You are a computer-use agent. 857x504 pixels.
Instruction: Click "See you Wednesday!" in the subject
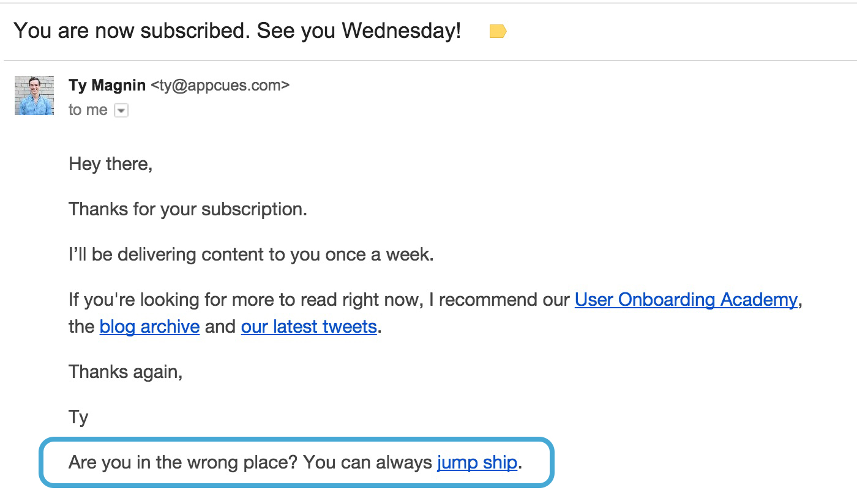coord(359,31)
